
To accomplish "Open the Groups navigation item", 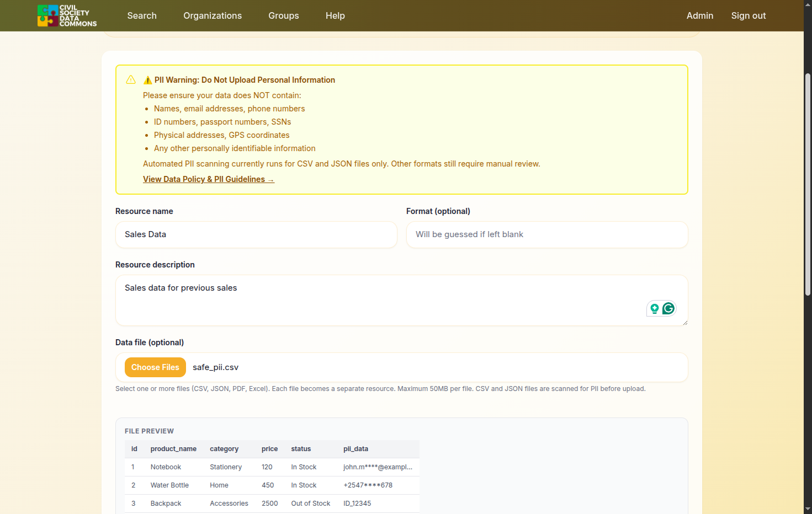I will 284,15.
